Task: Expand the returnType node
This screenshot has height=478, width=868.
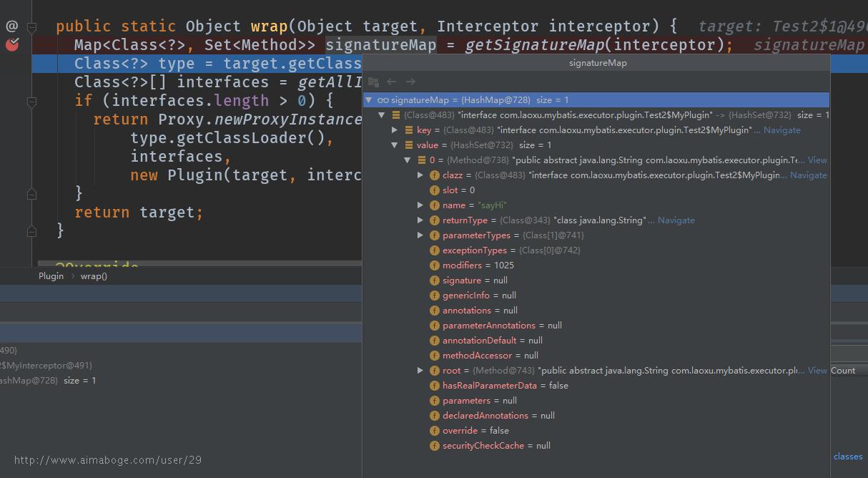Action: click(x=420, y=220)
